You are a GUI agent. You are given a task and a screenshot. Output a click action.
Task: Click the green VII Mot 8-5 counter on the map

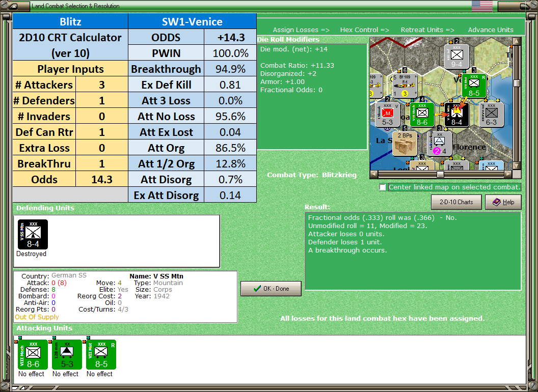[474, 86]
